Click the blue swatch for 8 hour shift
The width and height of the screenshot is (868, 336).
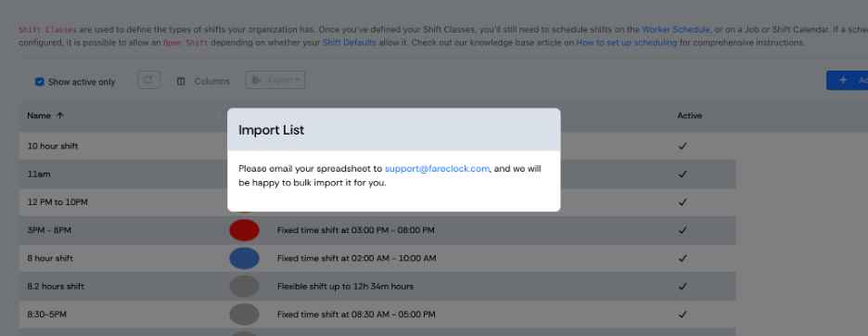[244, 258]
